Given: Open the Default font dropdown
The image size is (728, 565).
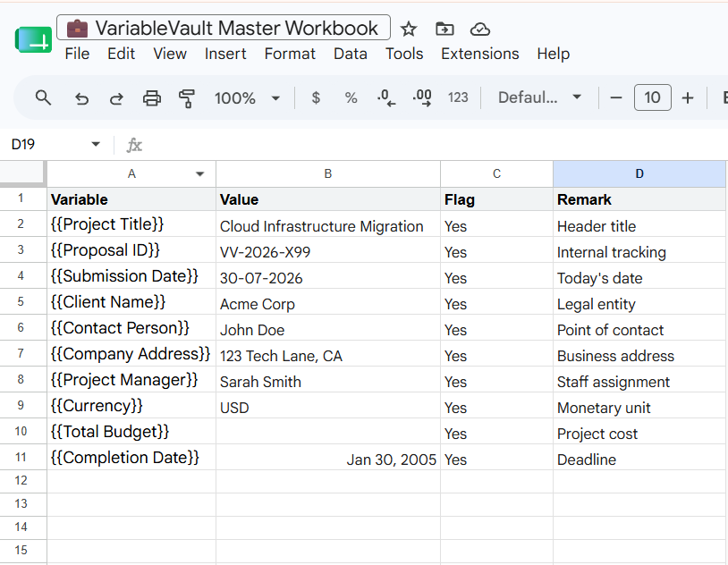Looking at the screenshot, I should tap(539, 97).
